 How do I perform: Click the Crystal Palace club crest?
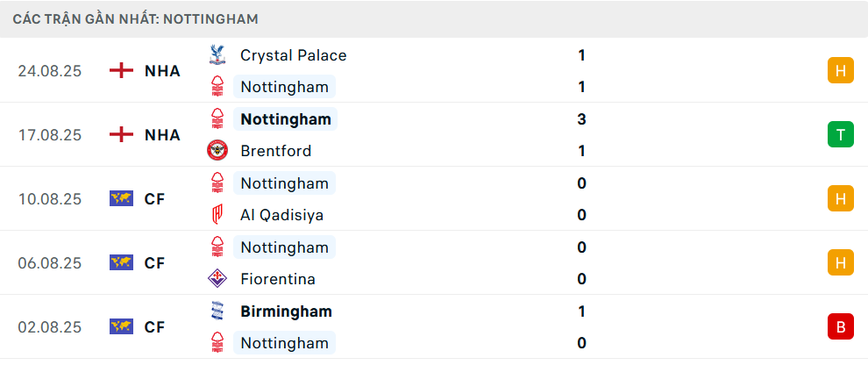point(217,55)
